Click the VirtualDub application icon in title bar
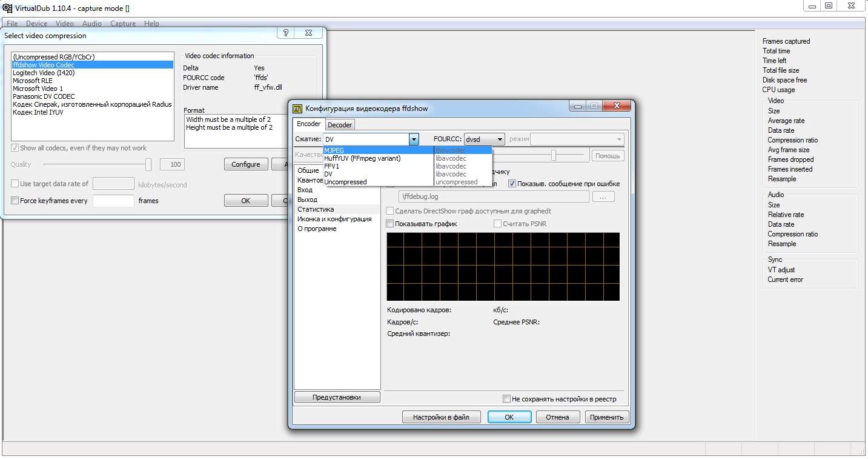The height and width of the screenshot is (459, 868). pos(8,8)
